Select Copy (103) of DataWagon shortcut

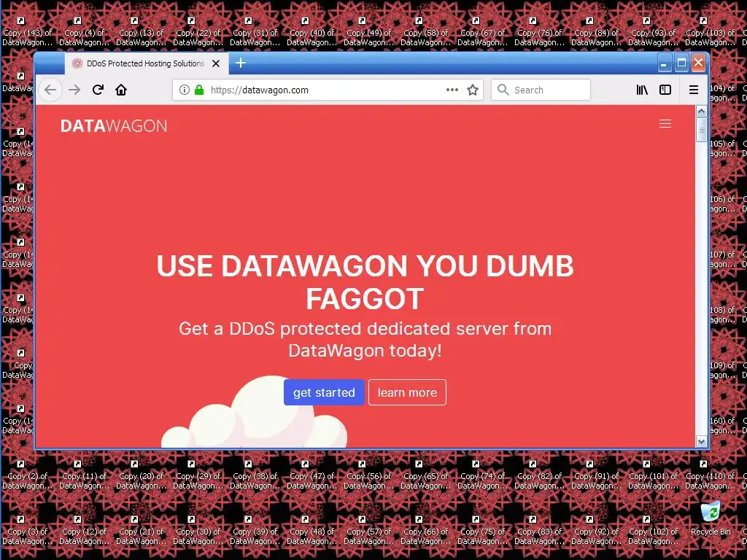point(711,32)
